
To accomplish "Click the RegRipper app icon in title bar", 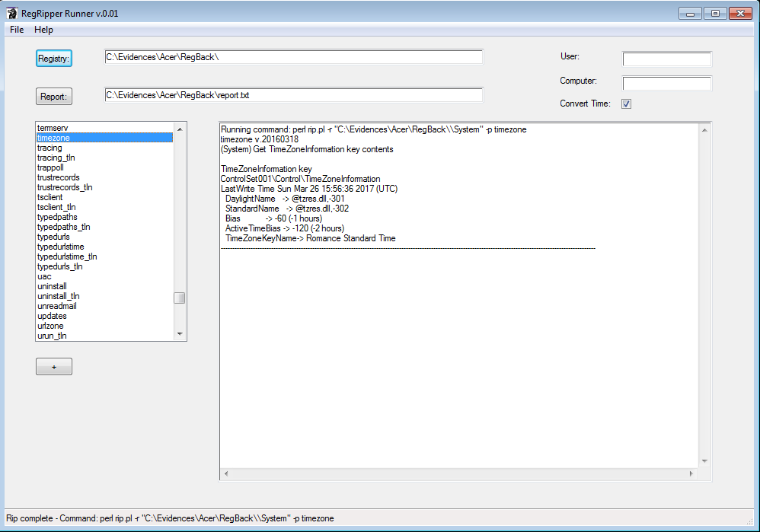I will tap(12, 14).
